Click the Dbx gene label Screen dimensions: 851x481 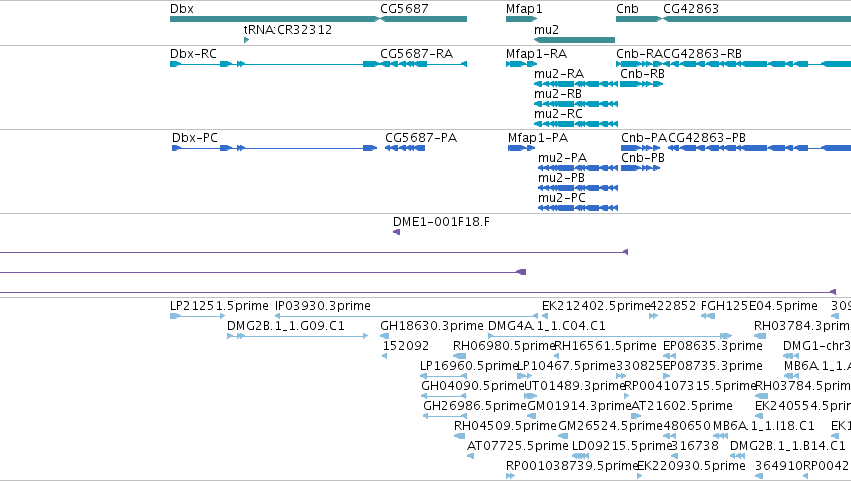point(182,9)
